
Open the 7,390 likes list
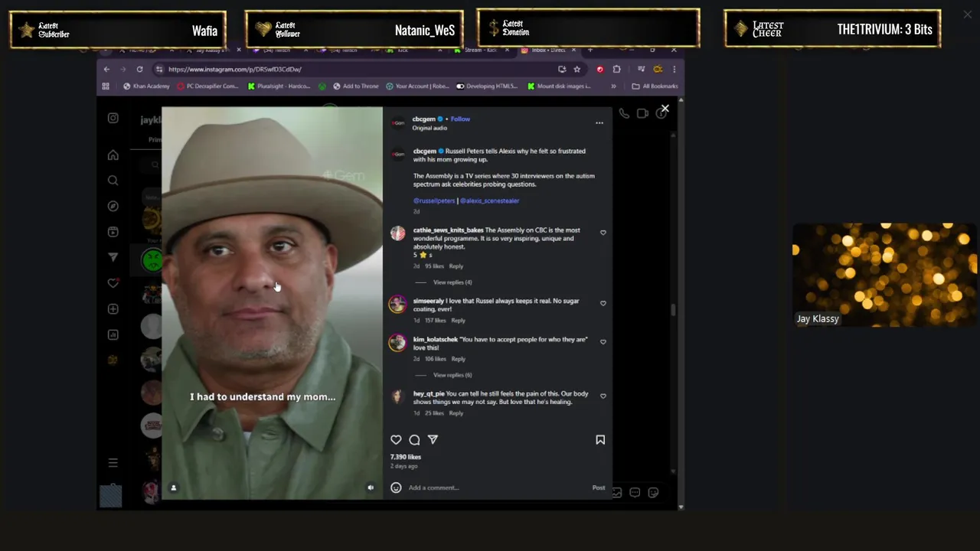click(x=406, y=457)
